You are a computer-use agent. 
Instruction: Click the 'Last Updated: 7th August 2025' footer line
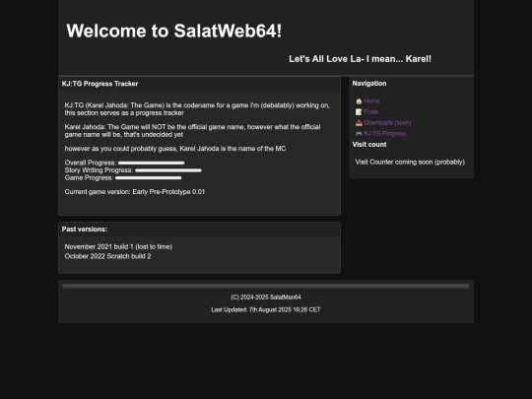coord(266,309)
